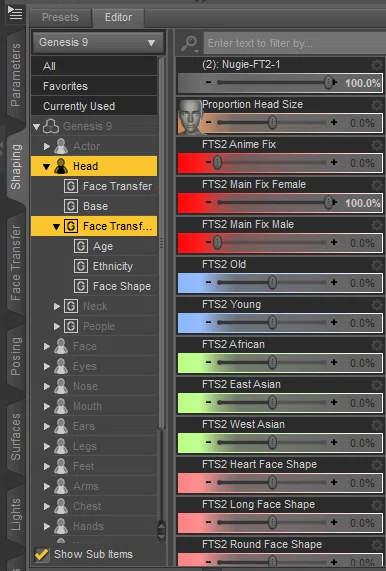Open gear settings for FTS2 Long Face Shape
Viewport: 386px width, 571px height.
tap(377, 505)
